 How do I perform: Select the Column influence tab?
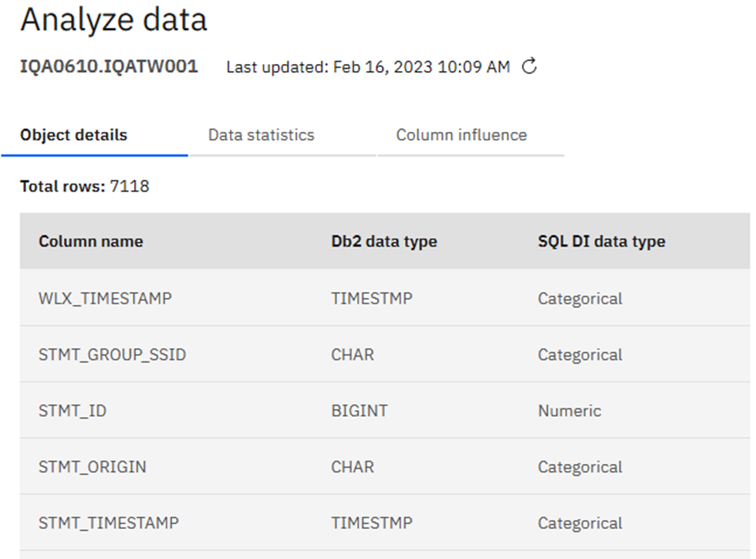(461, 135)
